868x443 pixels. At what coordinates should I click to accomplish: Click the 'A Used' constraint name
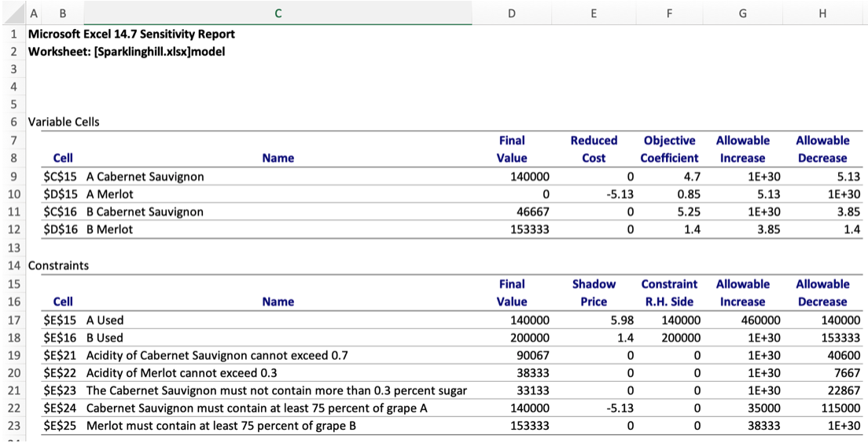point(105,320)
